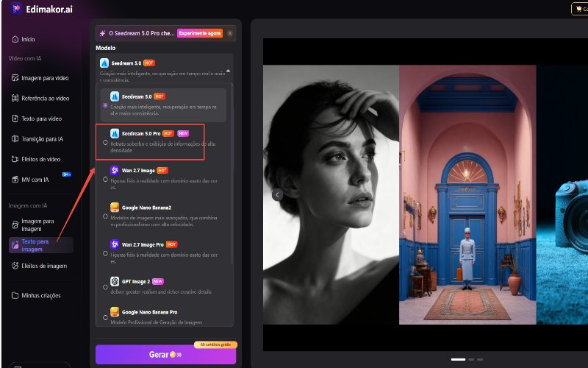This screenshot has width=588, height=368.
Task: Click the Experimente agora button
Action: 200,33
